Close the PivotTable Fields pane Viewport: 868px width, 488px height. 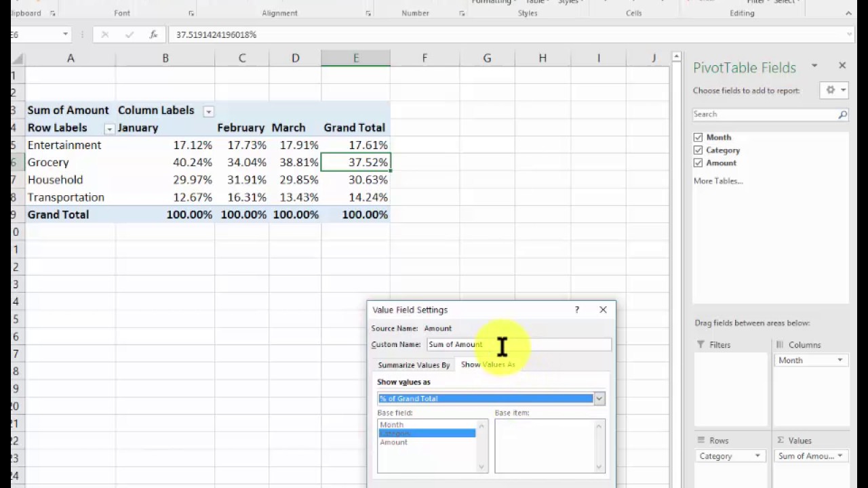(x=842, y=66)
